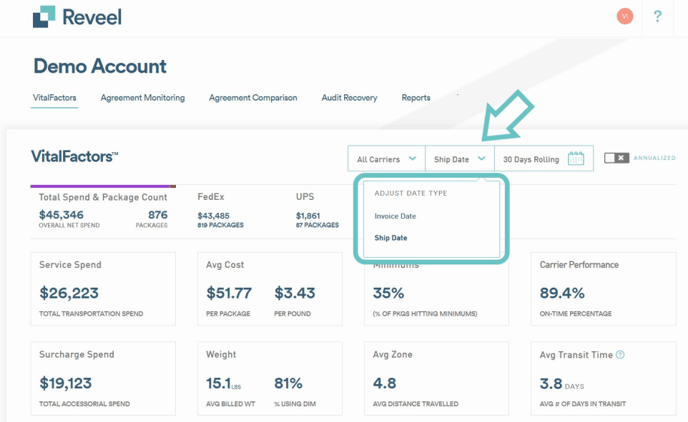
Task: Open the Surcharge Spend card
Action: coord(103,379)
